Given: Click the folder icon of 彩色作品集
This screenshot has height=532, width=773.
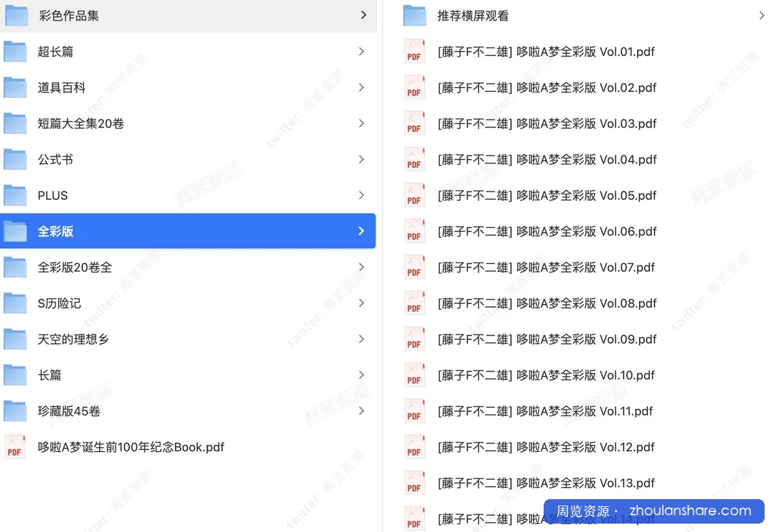Looking at the screenshot, I should click(x=16, y=15).
